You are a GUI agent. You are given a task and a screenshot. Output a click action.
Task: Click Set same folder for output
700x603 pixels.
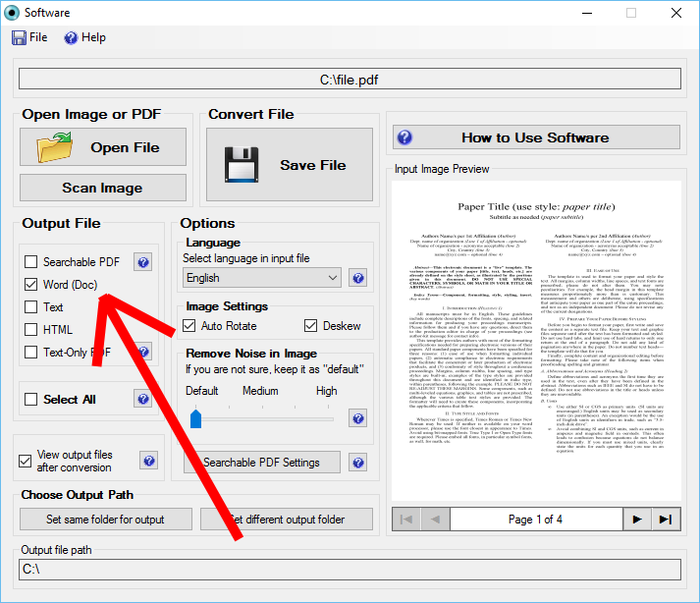pos(106,519)
